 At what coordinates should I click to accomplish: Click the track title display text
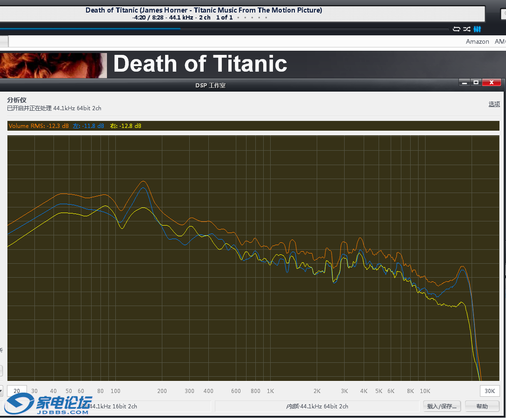click(x=204, y=10)
